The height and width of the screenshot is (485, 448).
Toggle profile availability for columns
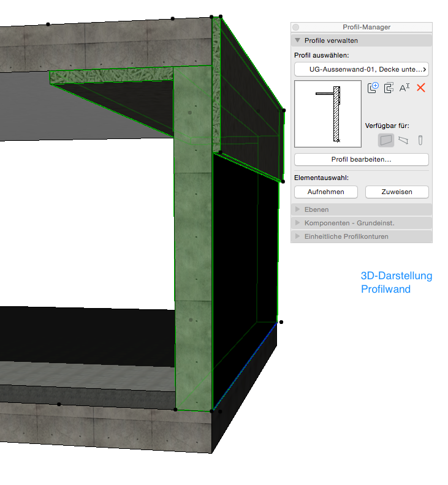pos(420,140)
